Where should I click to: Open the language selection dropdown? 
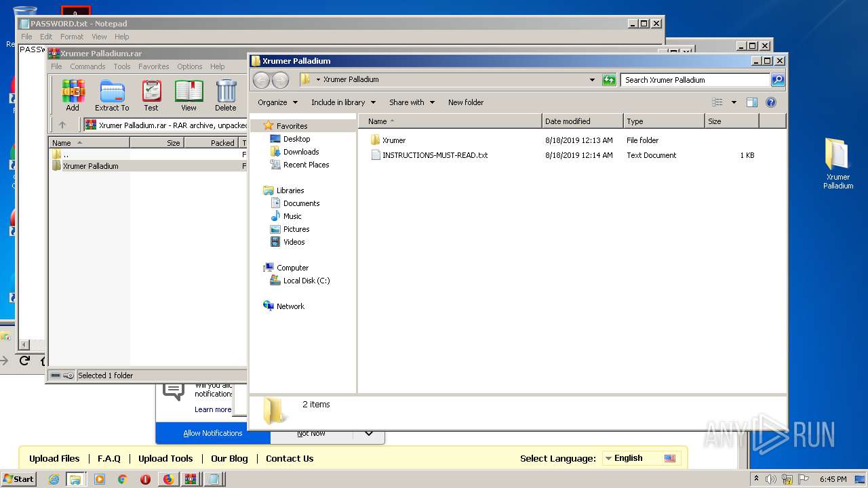(x=641, y=458)
